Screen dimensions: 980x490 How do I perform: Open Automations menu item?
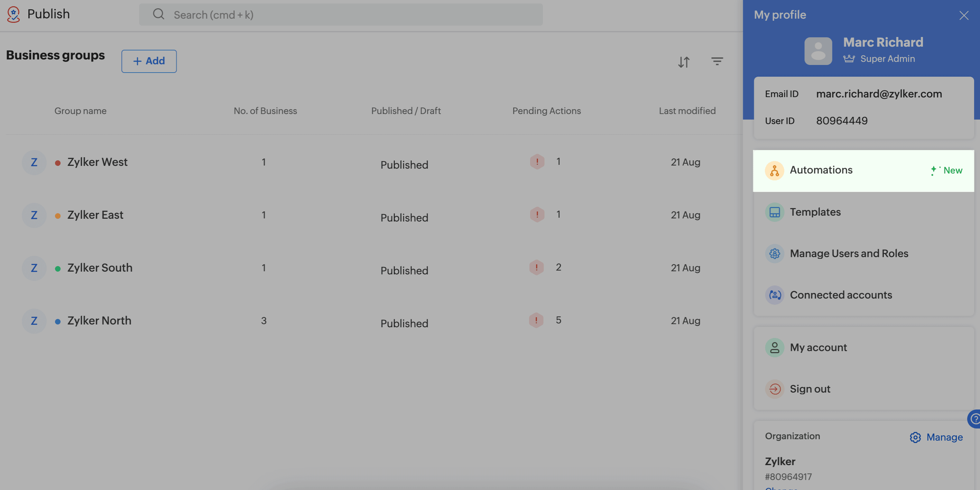(863, 171)
